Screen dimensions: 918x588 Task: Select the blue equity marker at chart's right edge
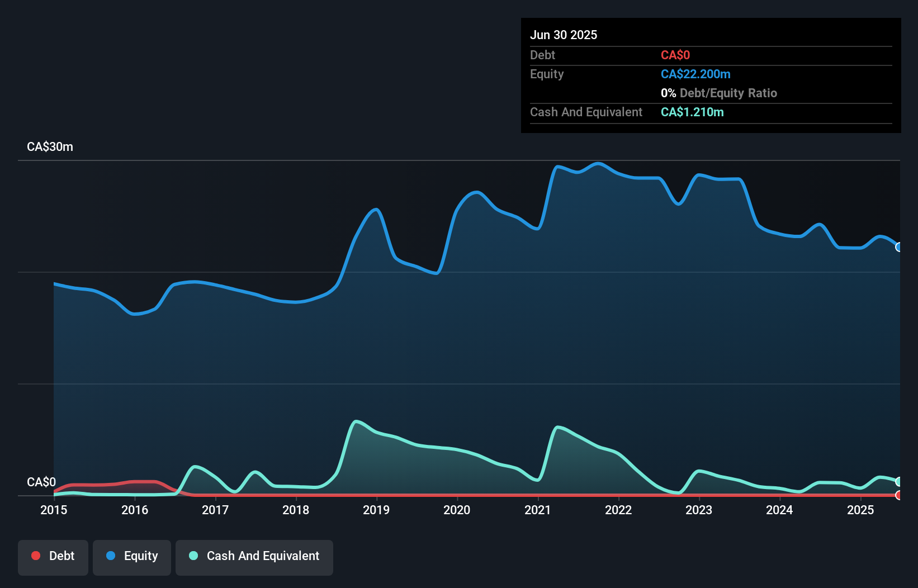pos(899,247)
